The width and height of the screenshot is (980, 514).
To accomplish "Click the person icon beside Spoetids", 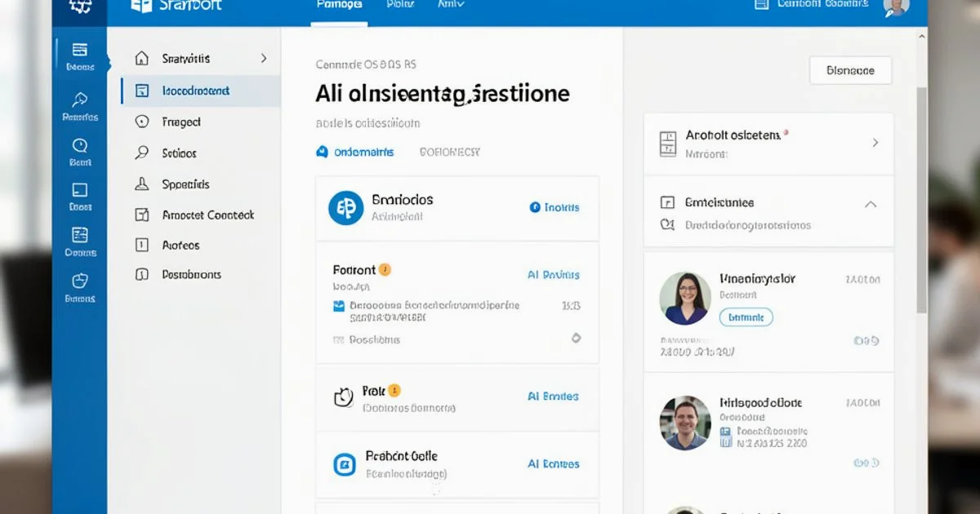I will coord(140,184).
